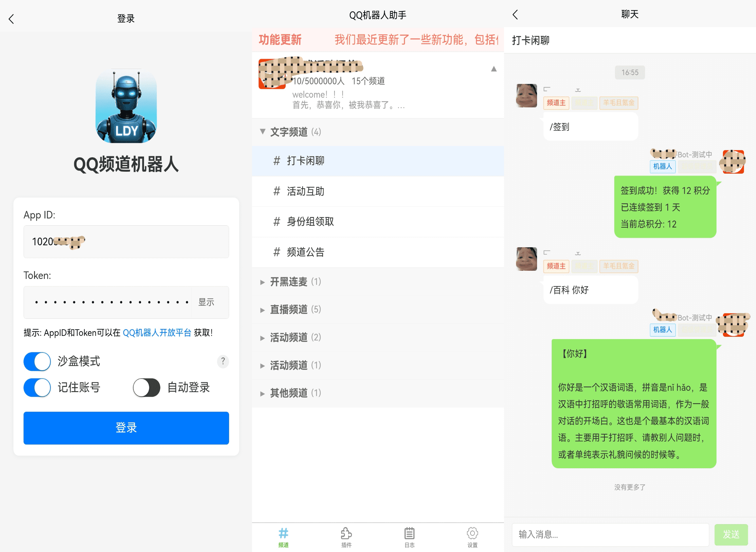Expand the 直播频道 category

[x=378, y=309]
